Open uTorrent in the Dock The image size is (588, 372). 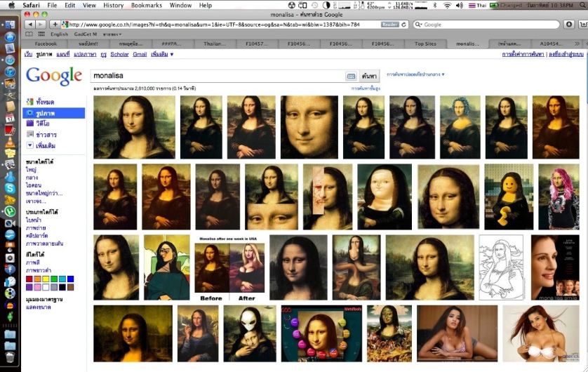pyautogui.click(x=10, y=211)
